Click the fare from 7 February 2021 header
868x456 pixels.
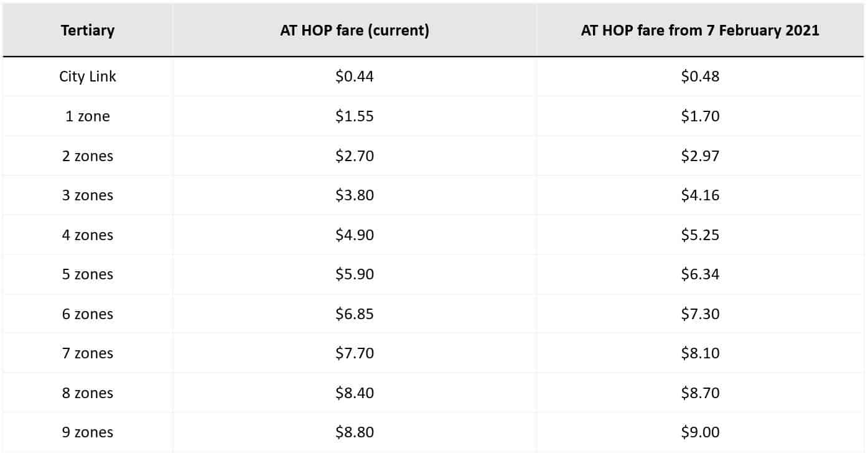[x=700, y=30]
